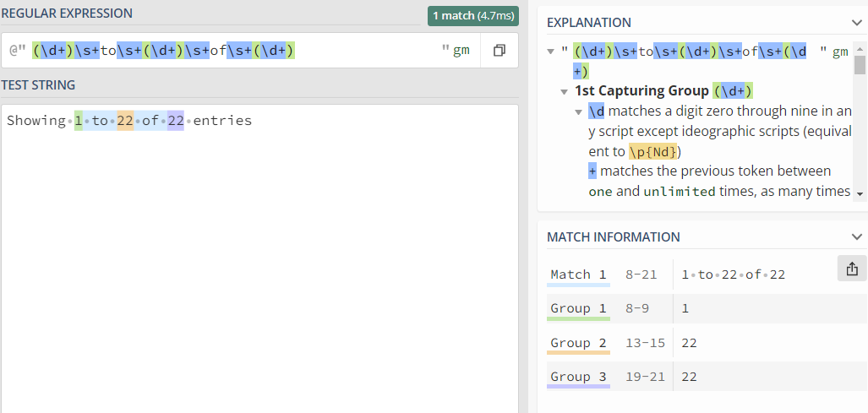Collapse the \d token explanation node
Viewport: 868px width, 413px height.
click(x=579, y=111)
